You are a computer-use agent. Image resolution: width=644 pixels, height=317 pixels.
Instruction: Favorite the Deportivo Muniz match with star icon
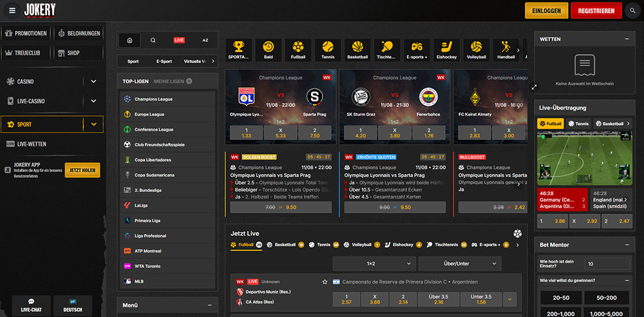click(x=325, y=282)
